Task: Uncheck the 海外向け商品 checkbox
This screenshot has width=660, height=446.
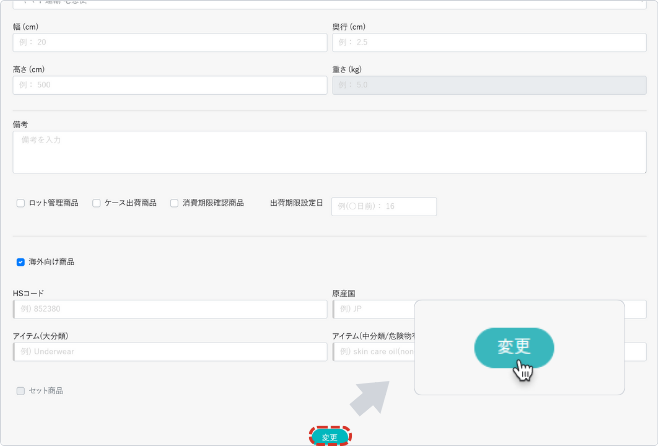Action: [x=21, y=262]
